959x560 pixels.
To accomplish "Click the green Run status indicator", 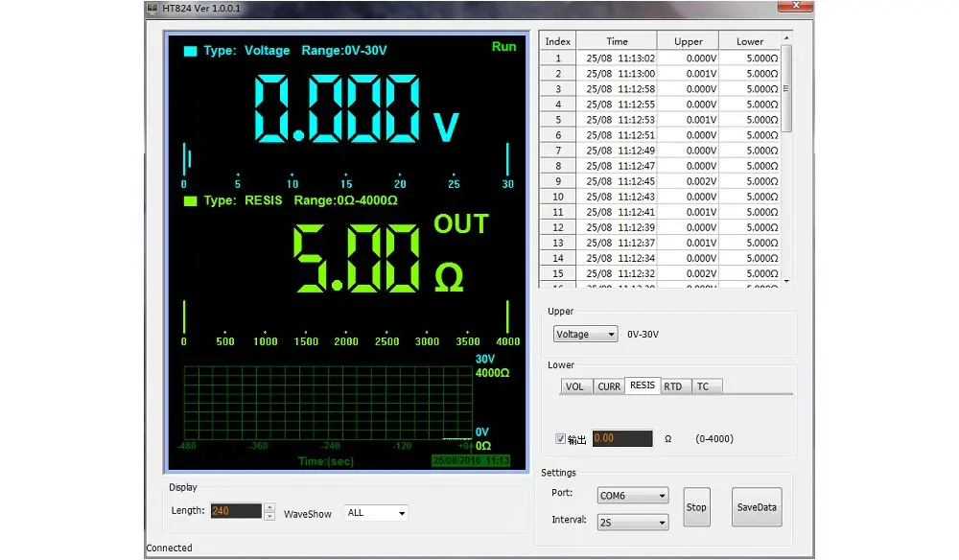I will coord(504,46).
